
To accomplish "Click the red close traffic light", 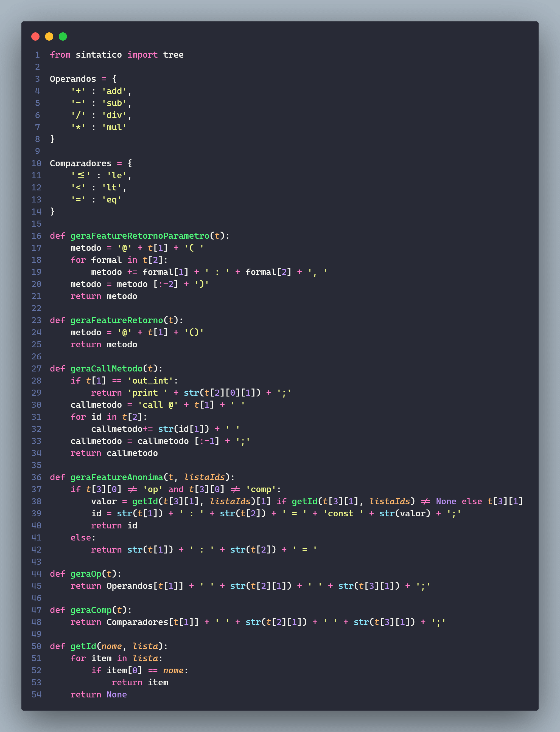I will tap(35, 37).
